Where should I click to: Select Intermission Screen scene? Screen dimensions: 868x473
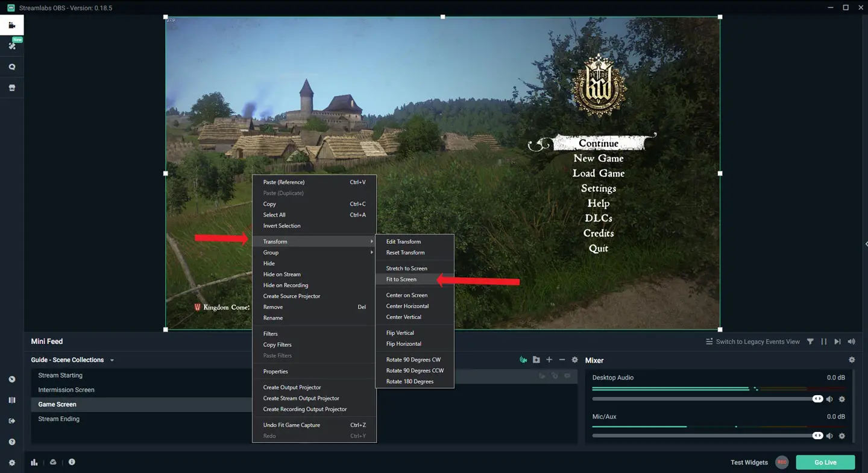(x=142, y=390)
